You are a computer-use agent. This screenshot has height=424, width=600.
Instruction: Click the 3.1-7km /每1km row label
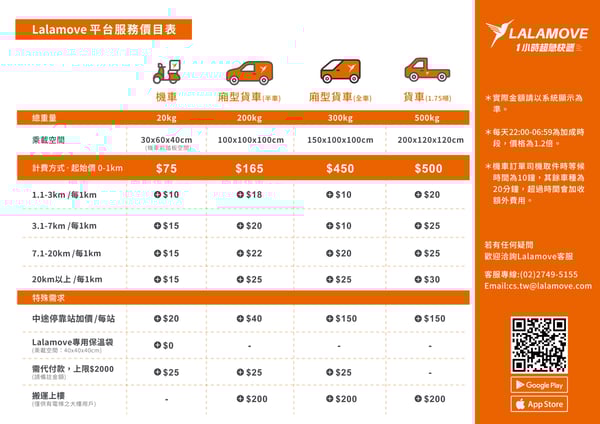pos(64,226)
